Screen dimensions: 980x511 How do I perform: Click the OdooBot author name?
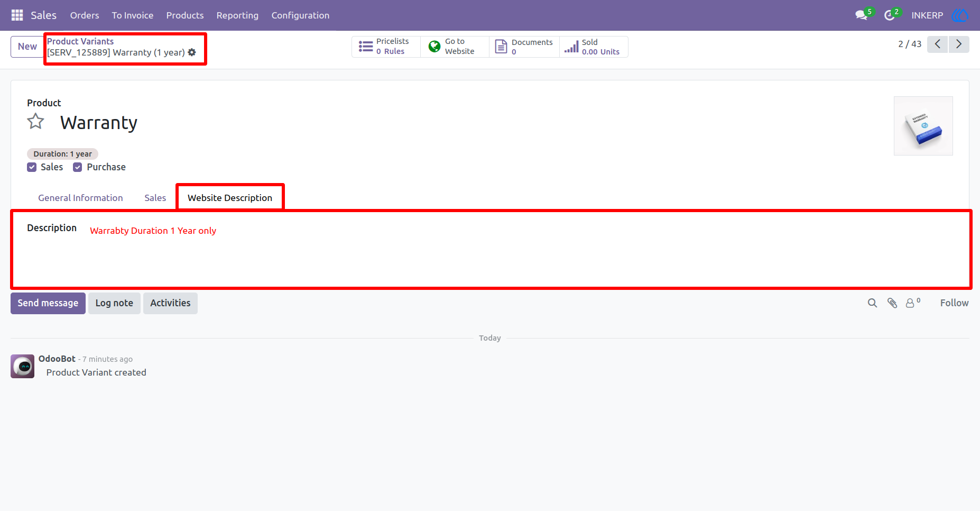point(57,359)
